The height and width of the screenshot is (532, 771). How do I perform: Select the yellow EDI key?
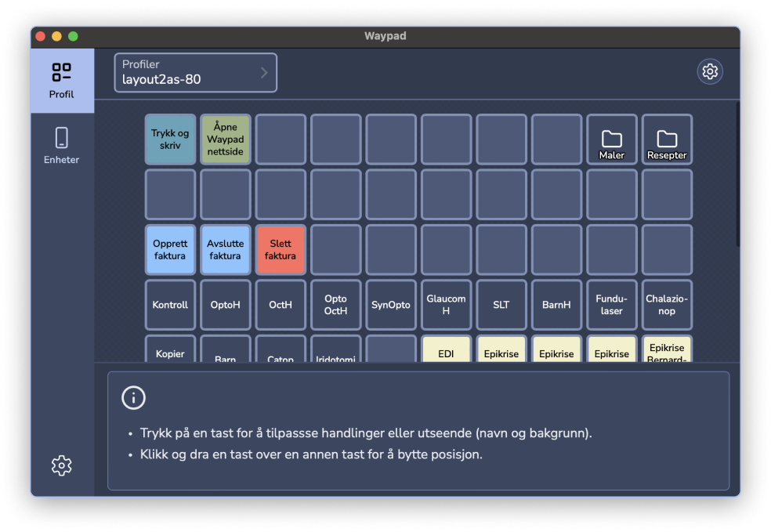[x=446, y=349]
